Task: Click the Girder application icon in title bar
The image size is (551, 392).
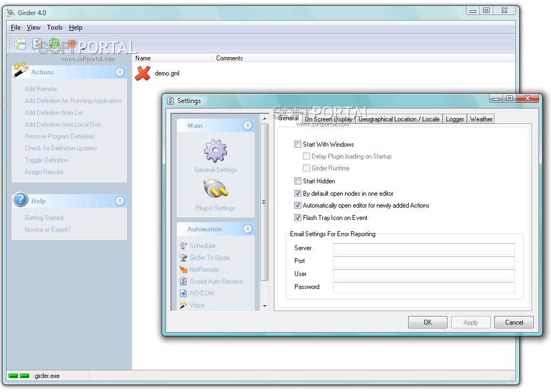Action: click(11, 12)
